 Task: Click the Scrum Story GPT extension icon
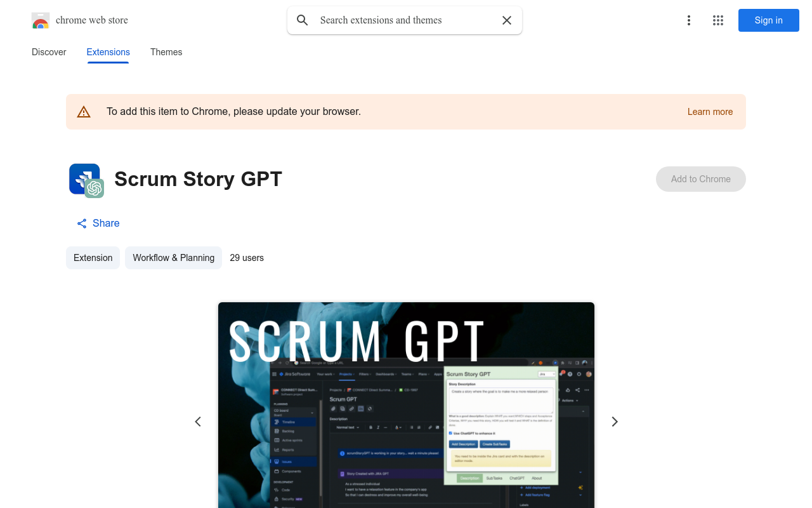coord(86,180)
